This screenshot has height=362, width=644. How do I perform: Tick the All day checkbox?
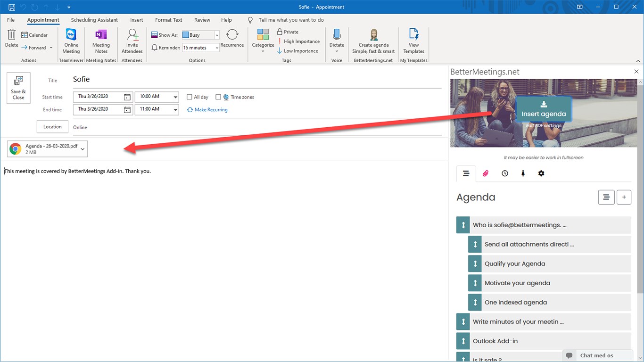(x=190, y=97)
